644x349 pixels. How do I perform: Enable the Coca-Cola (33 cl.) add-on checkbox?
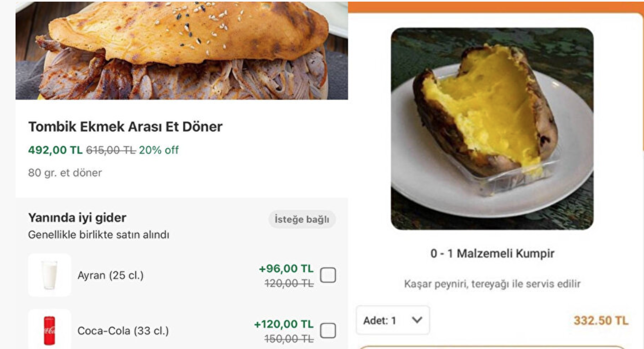coord(328,330)
